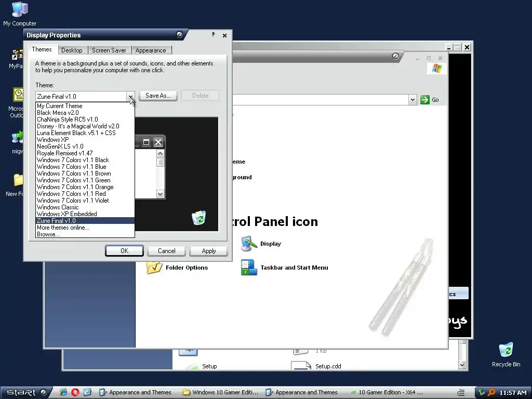Screen dimensions: 532x399
Task: Open the address bar dropdown arrow
Action: tap(413, 100)
